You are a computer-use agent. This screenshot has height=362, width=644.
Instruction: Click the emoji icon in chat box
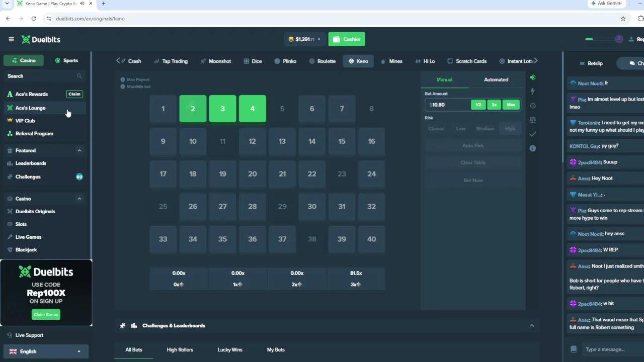(574, 349)
